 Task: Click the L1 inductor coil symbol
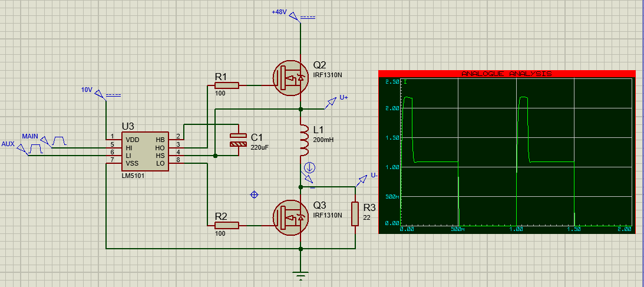(x=303, y=142)
